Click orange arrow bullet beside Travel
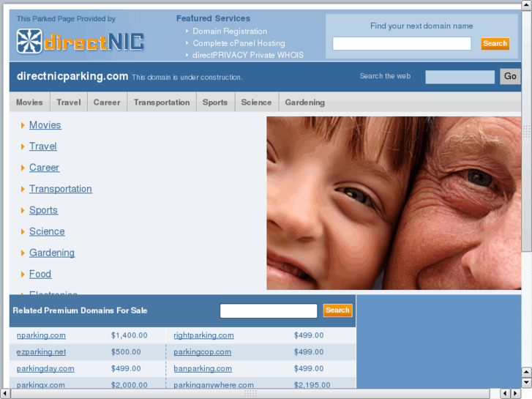Image resolution: width=532 pixels, height=399 pixels. tap(23, 146)
